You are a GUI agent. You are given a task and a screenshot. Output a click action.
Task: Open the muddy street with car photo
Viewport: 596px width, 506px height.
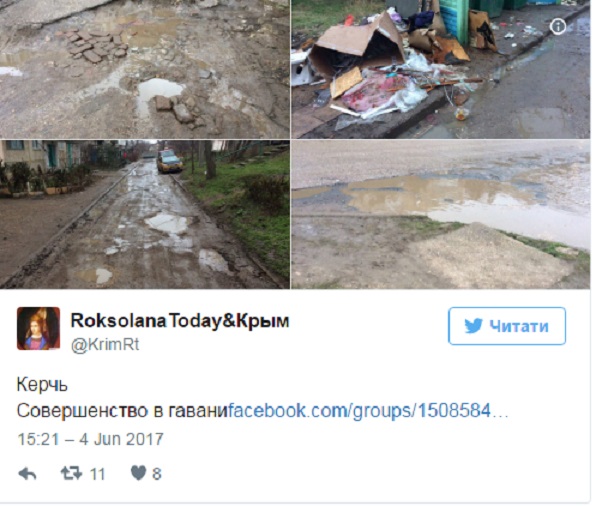point(144,214)
